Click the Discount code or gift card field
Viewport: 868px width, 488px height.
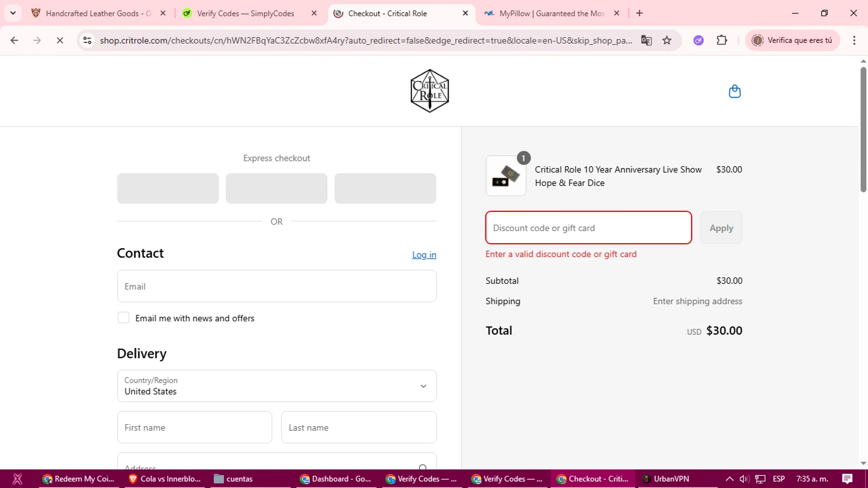(589, 228)
